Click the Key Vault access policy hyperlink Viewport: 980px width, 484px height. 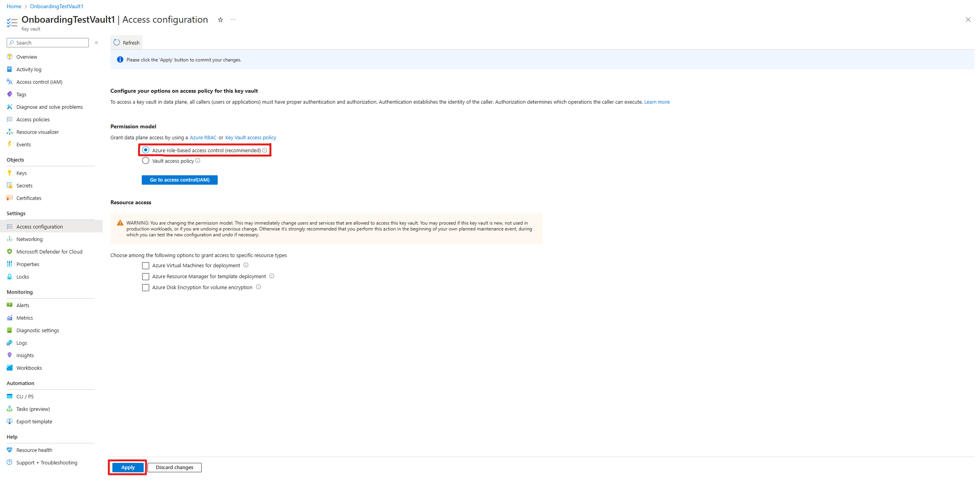point(250,137)
